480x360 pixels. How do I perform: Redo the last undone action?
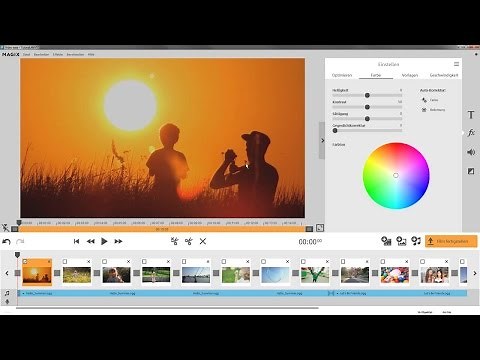click(x=20, y=241)
